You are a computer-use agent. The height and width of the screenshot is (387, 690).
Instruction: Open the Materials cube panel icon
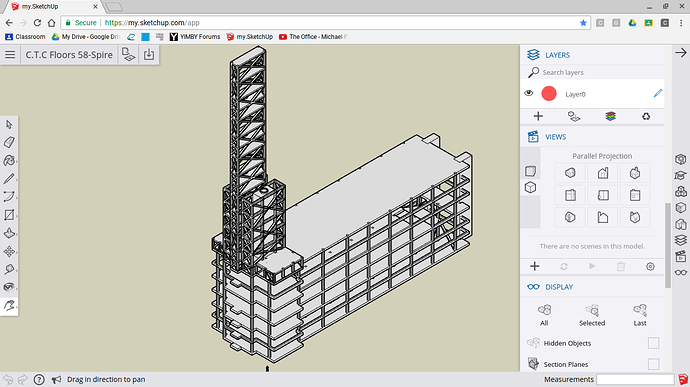(681, 208)
